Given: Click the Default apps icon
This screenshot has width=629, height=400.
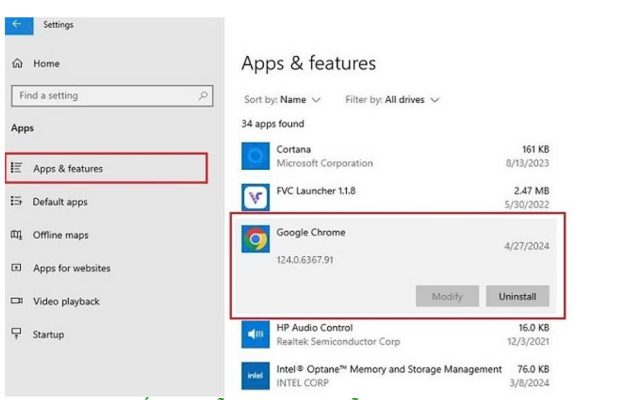Looking at the screenshot, I should click(16, 201).
